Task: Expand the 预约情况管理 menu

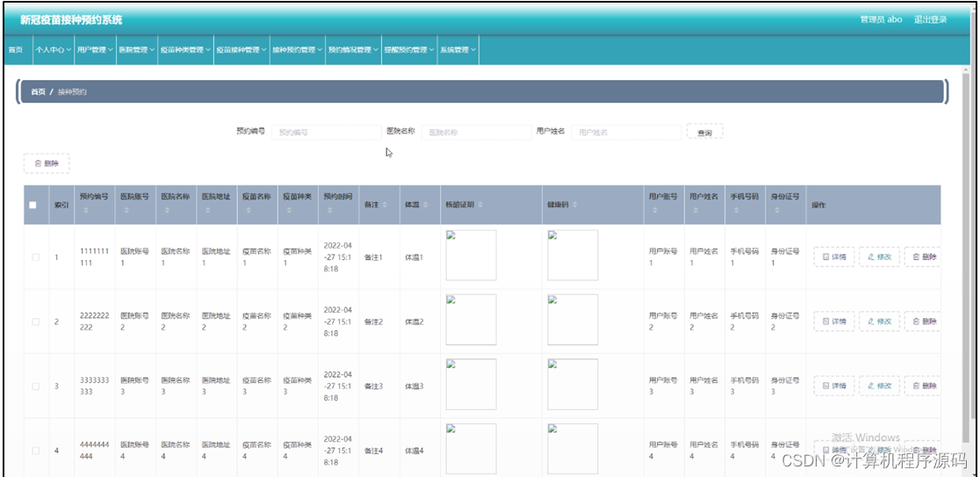Action: 353,50
